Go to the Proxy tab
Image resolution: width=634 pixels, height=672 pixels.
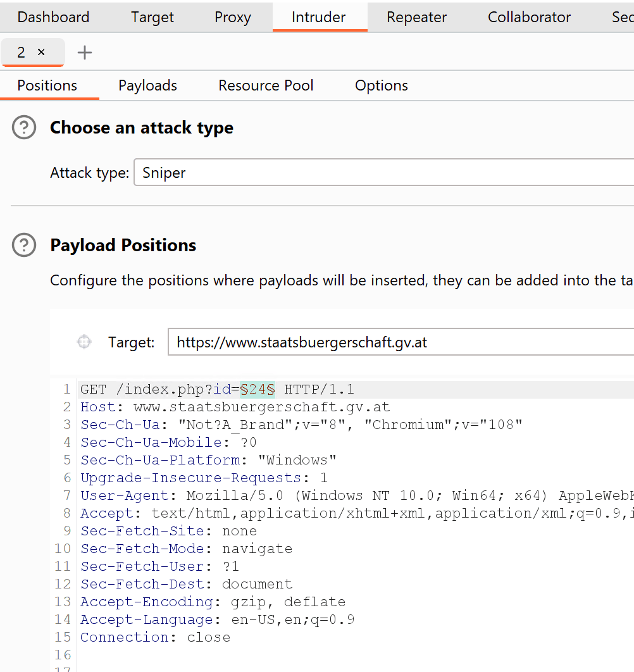232,17
